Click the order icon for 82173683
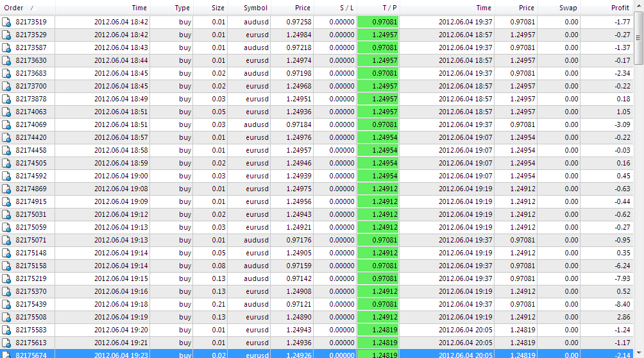The height and width of the screenshot is (358, 644). 6,74
